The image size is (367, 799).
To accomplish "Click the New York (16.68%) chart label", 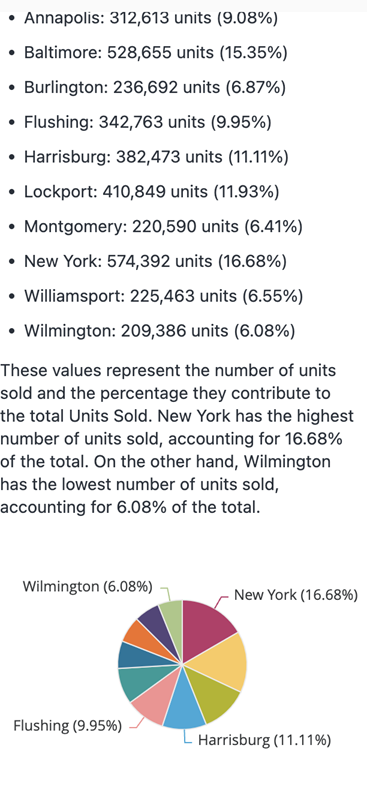I will click(296, 595).
